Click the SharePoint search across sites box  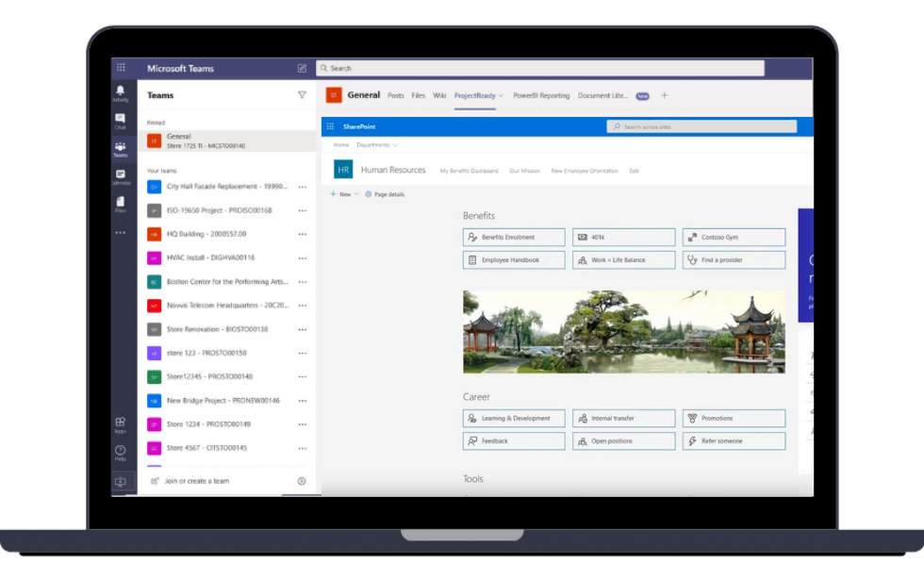pyautogui.click(x=701, y=126)
